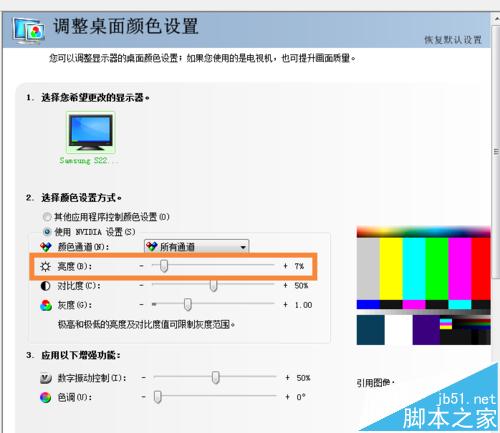The image size is (500, 433).
Task: Click the 色调 hue color wheel icon
Action: [46, 397]
